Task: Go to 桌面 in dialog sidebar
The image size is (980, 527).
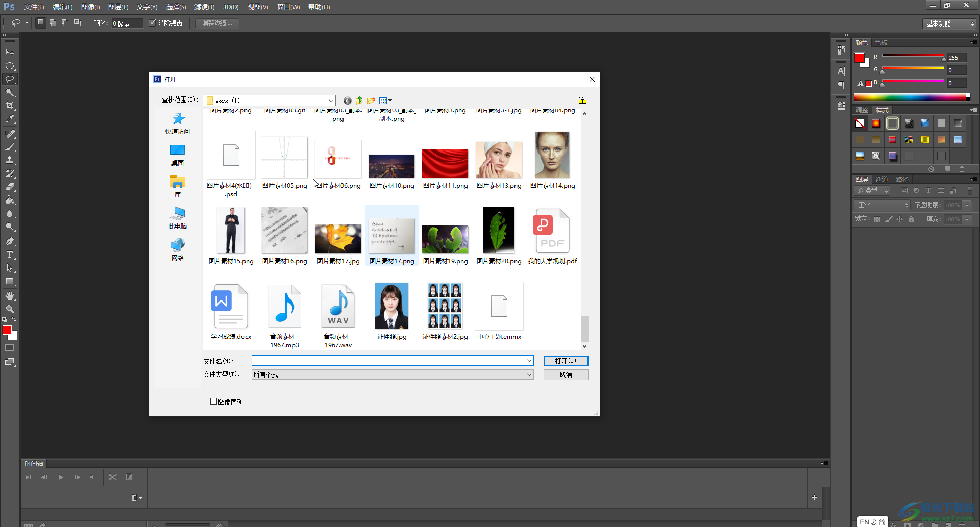Action: click(x=178, y=155)
